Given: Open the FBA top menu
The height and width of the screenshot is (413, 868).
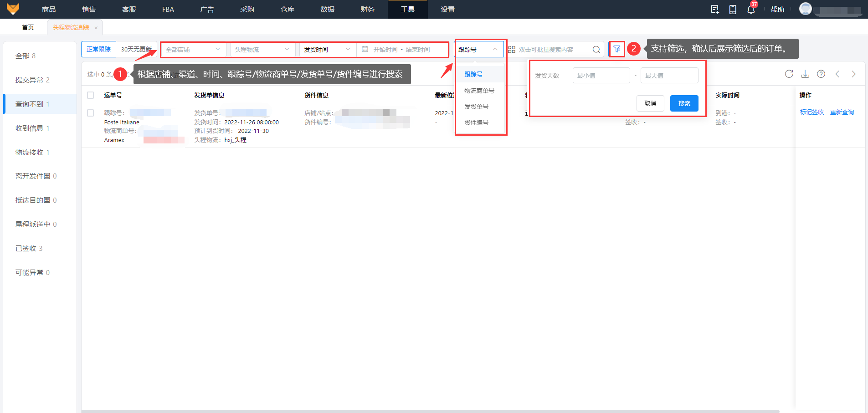Looking at the screenshot, I should [x=168, y=9].
